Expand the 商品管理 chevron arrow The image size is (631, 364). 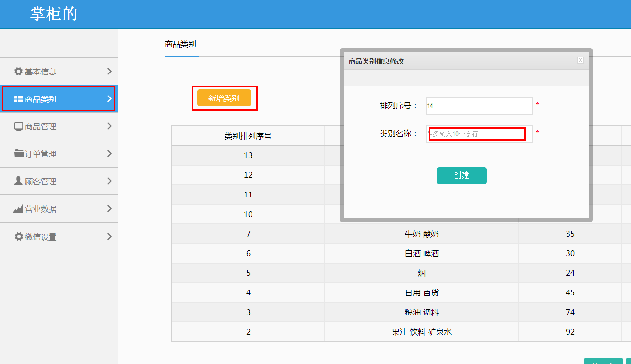coord(109,126)
